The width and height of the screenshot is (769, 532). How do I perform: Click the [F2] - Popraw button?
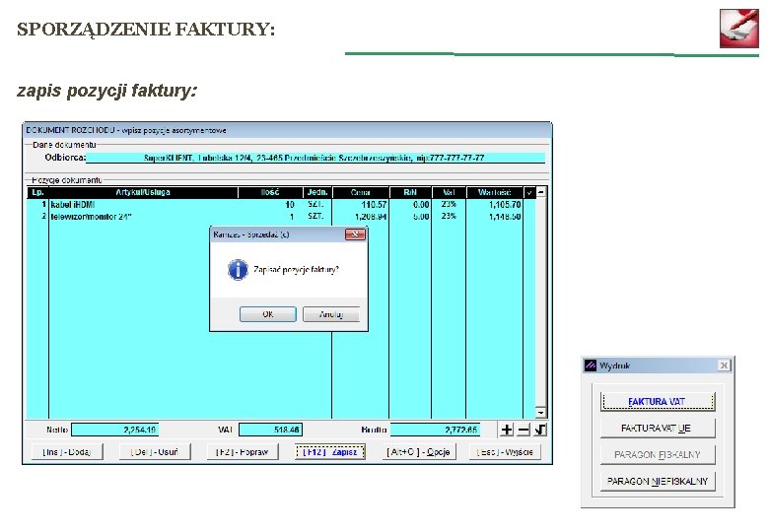[x=243, y=451]
